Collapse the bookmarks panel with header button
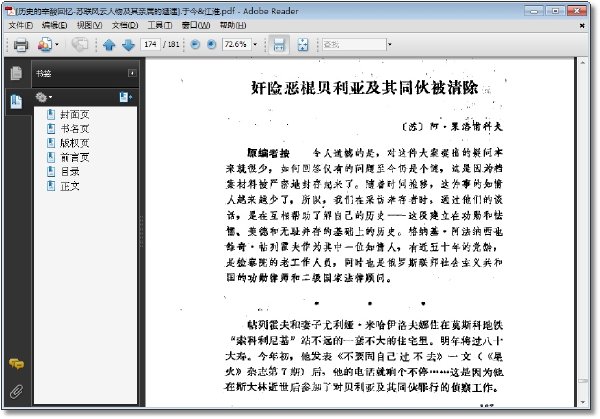The width and height of the screenshot is (600, 419). (x=132, y=73)
